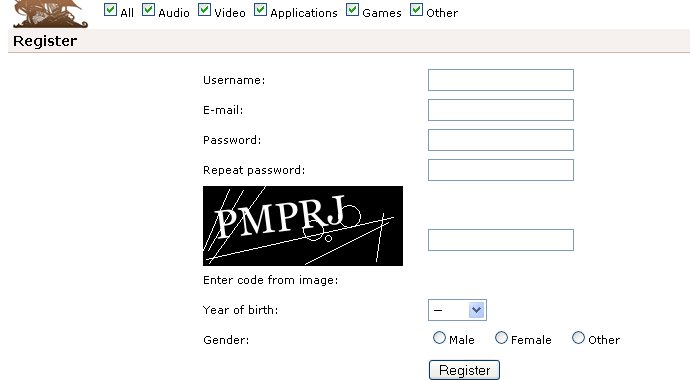Uncheck the Applications checkbox
Screen dimensions: 690x380
point(261,10)
